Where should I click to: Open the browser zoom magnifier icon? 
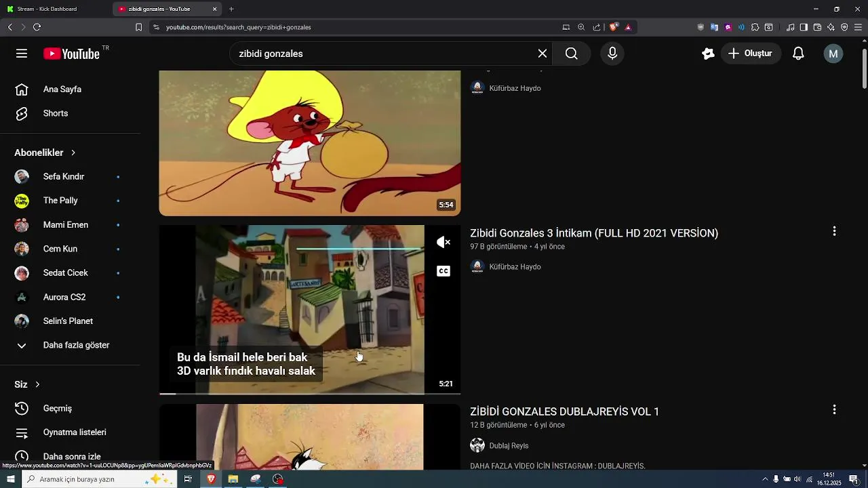click(x=581, y=27)
